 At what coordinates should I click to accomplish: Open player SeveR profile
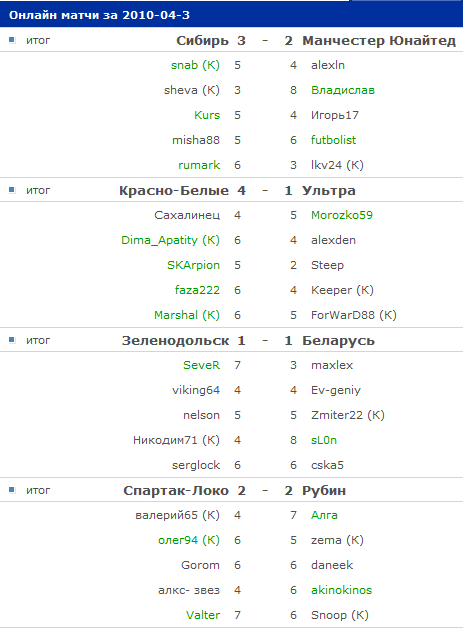(201, 365)
